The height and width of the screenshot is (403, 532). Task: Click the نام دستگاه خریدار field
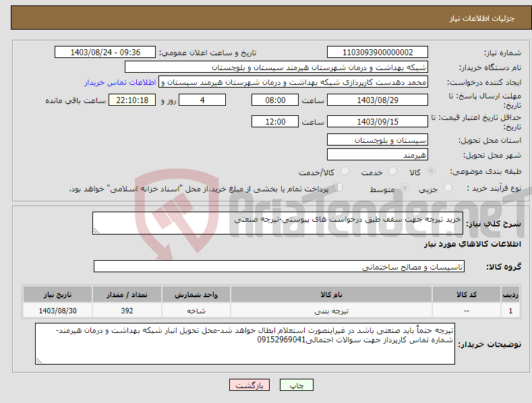(276, 67)
